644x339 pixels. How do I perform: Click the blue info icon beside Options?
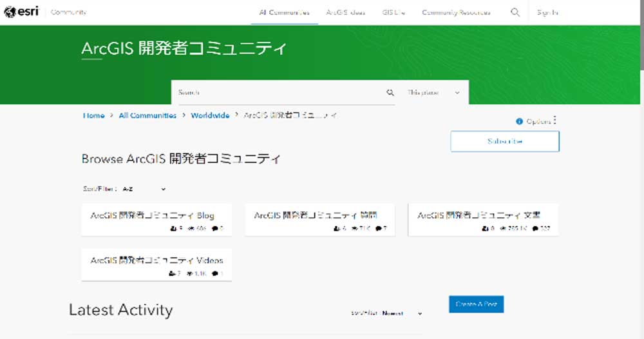[x=519, y=122]
